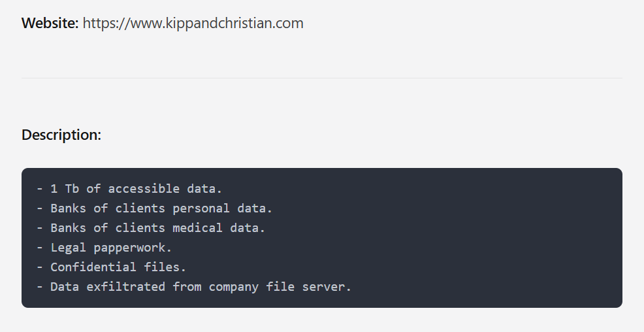Click the bold "Website:" label
The height and width of the screenshot is (332, 644).
(50, 24)
